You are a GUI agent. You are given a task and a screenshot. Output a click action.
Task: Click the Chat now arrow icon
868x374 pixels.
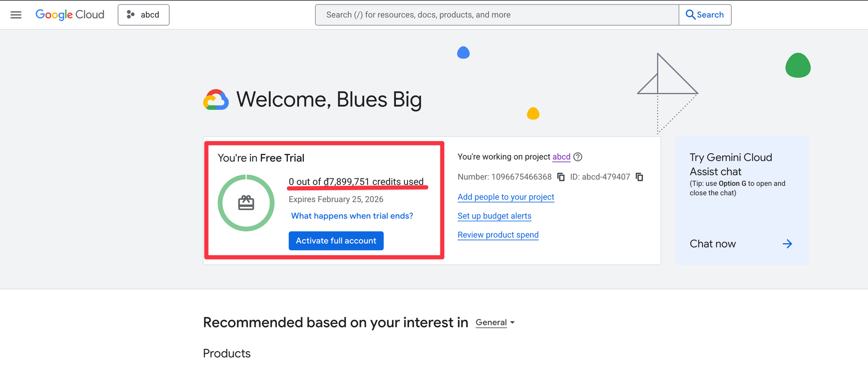pos(787,244)
